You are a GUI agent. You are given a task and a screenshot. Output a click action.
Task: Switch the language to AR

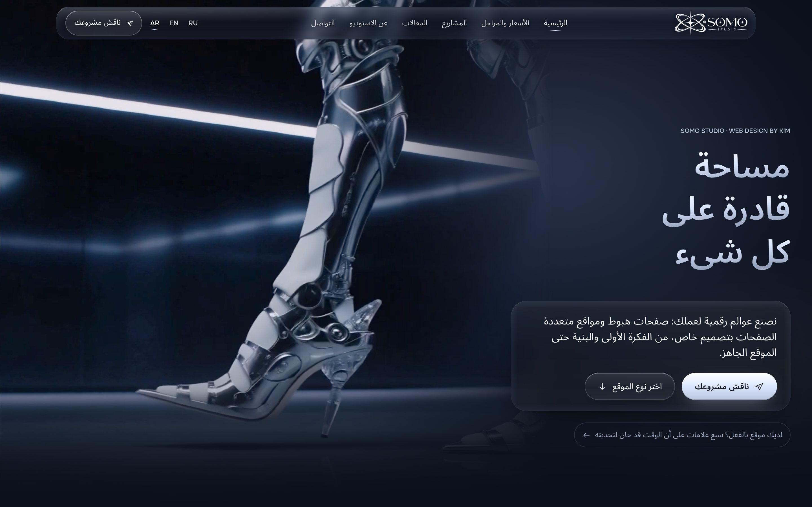click(x=155, y=23)
